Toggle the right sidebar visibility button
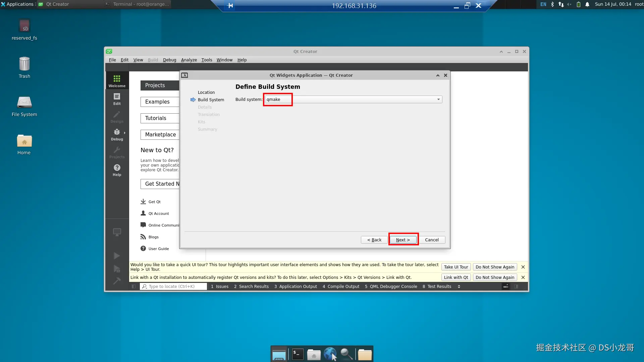 click(516, 287)
